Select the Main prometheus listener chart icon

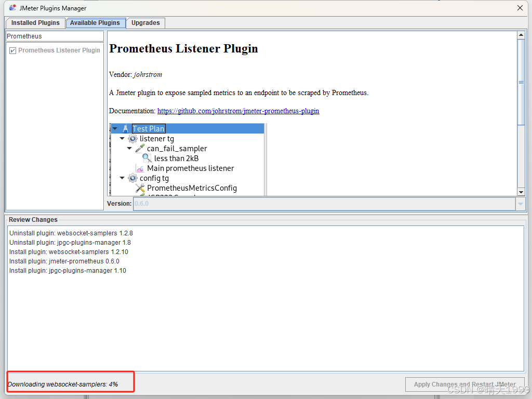pos(139,168)
